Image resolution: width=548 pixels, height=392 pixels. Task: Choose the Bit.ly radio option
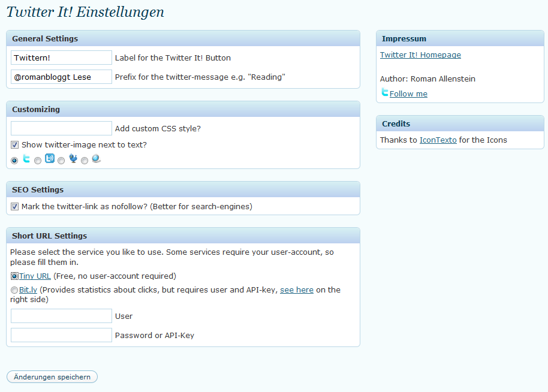pos(14,290)
